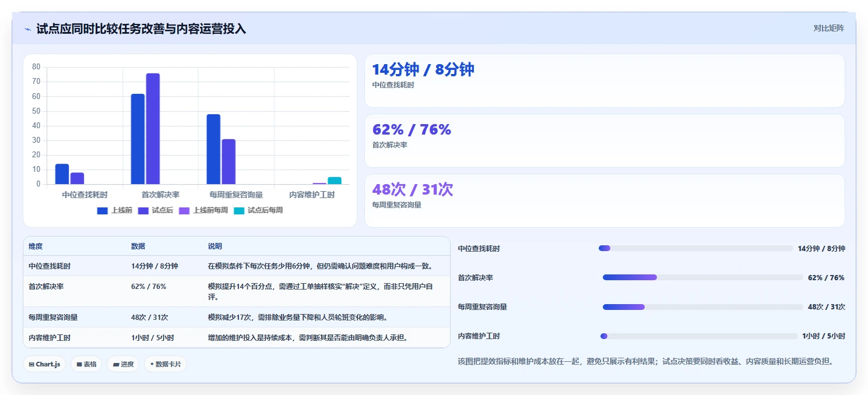Click the 试点后每周 bar for 内容维护工时
This screenshot has height=395, width=868.
tap(335, 181)
